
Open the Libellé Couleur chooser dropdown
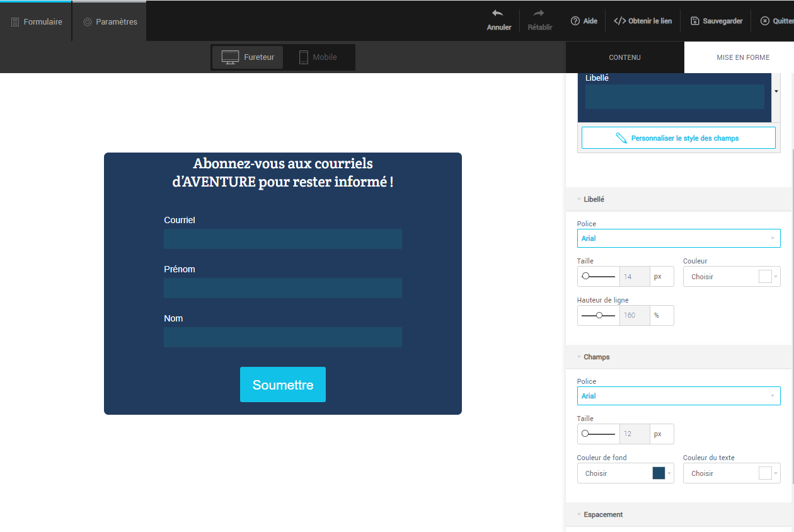[731, 277]
